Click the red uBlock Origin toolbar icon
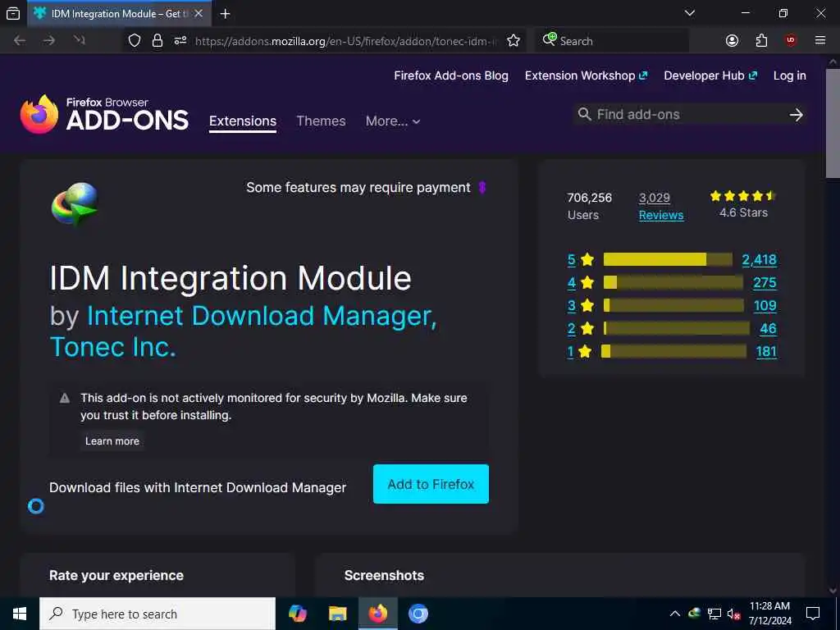840x630 pixels. (791, 40)
